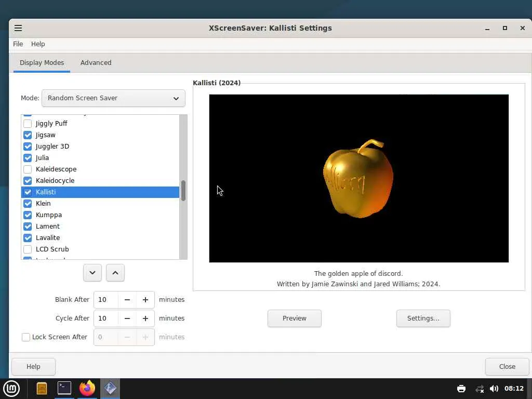Select the Klein list entry
The image size is (532, 399).
(100, 203)
